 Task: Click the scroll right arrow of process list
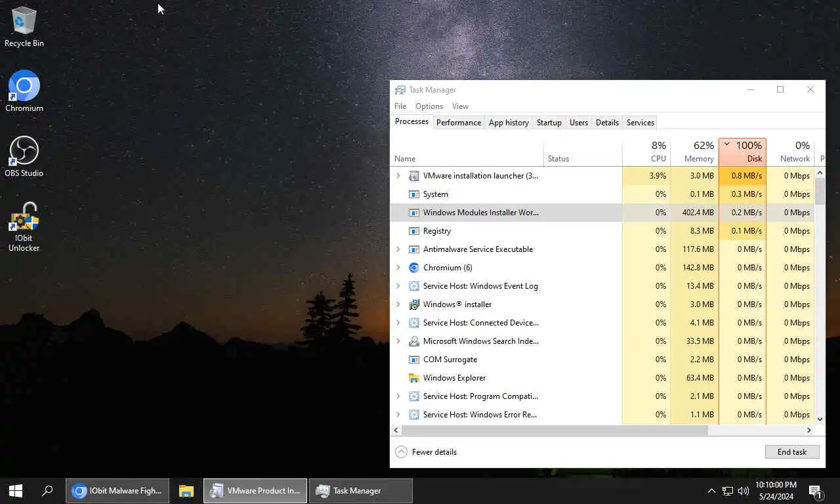tap(809, 430)
